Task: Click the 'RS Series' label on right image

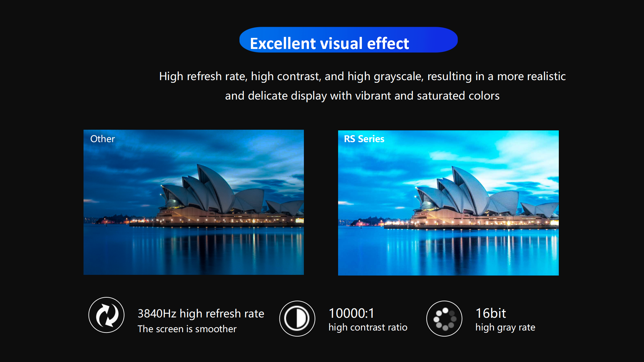Action: tap(364, 139)
